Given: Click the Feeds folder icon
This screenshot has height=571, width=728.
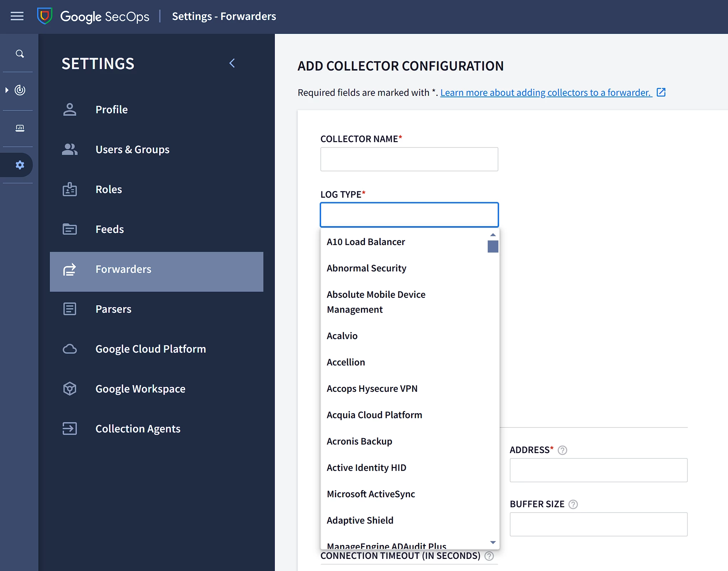Looking at the screenshot, I should pos(70,229).
